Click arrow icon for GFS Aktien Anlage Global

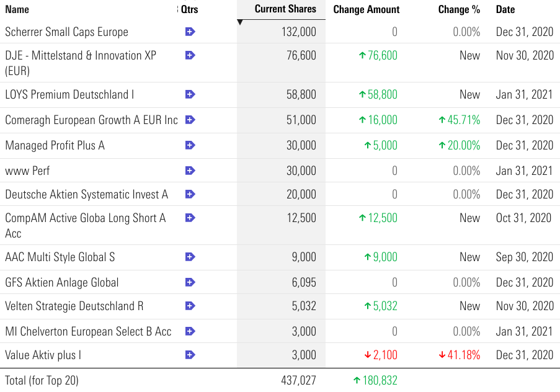tap(190, 282)
